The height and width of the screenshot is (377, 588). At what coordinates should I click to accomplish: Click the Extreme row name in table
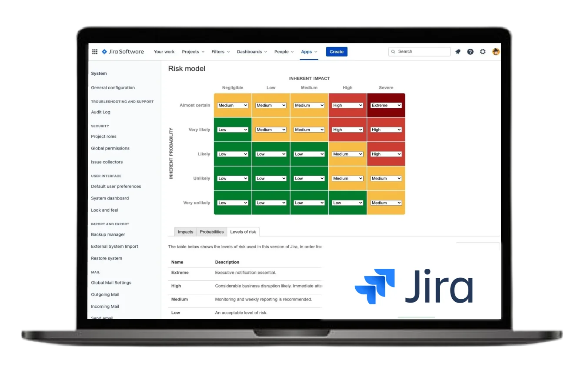(x=180, y=273)
